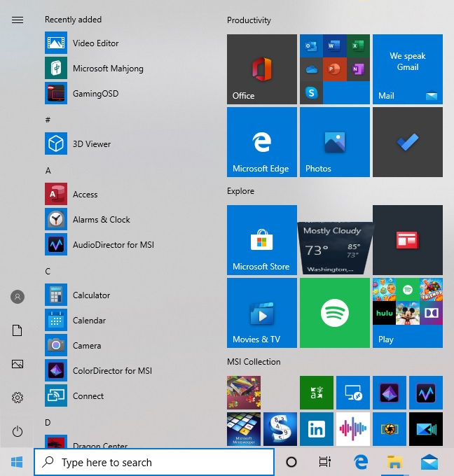Viewport: 454px width, 476px height.
Task: Launch the Access database app
Action: click(x=85, y=195)
